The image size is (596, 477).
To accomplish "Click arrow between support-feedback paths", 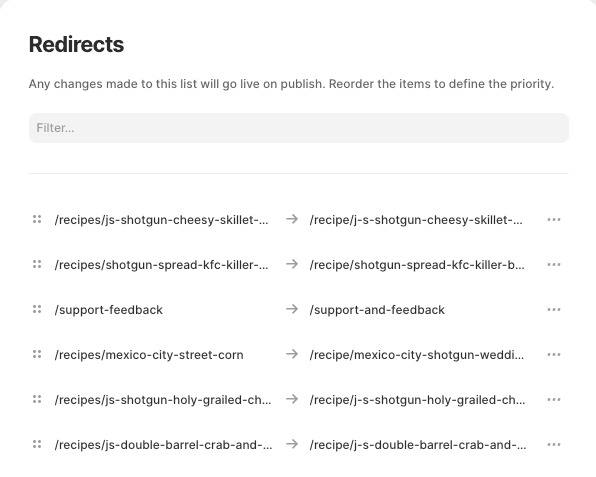I will point(292,309).
